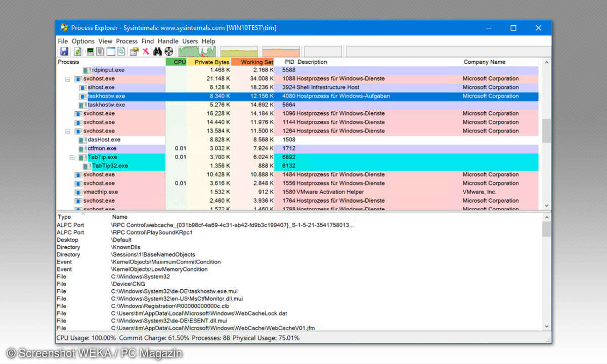This screenshot has height=364, width=607.
Task: Click the Save toolbar icon
Action: (64, 51)
